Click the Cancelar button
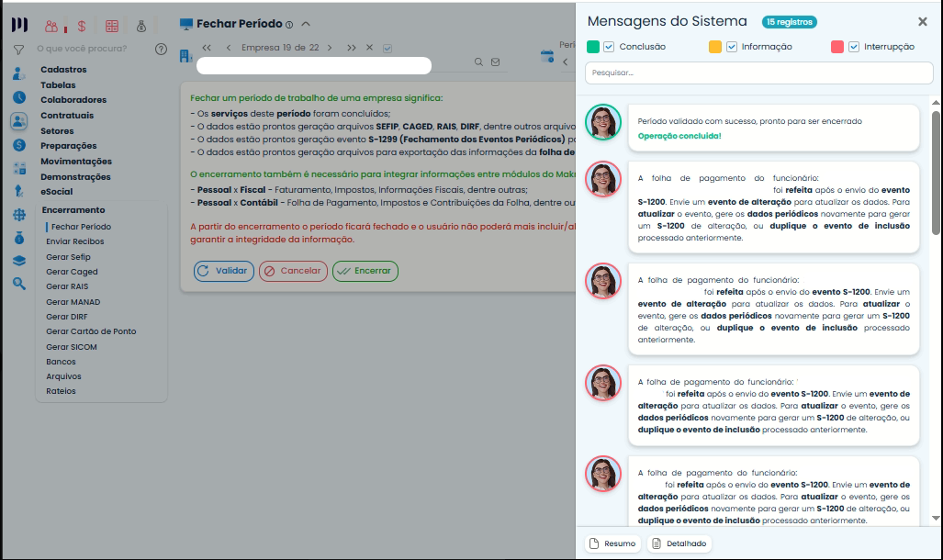Image resolution: width=943 pixels, height=560 pixels. pos(294,271)
